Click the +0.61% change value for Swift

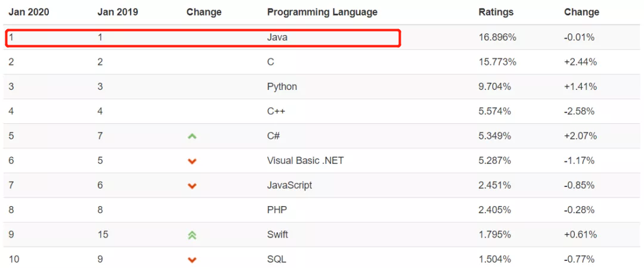point(580,234)
